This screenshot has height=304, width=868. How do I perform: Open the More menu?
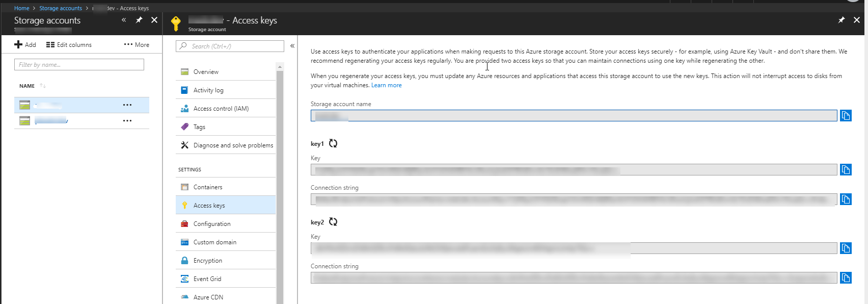tap(137, 45)
